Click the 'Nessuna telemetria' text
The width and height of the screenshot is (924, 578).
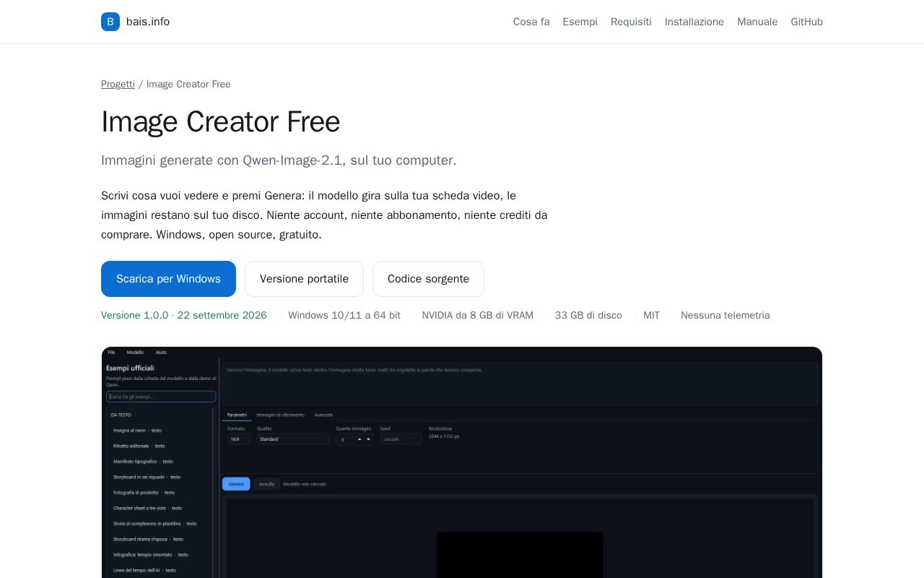[725, 315]
